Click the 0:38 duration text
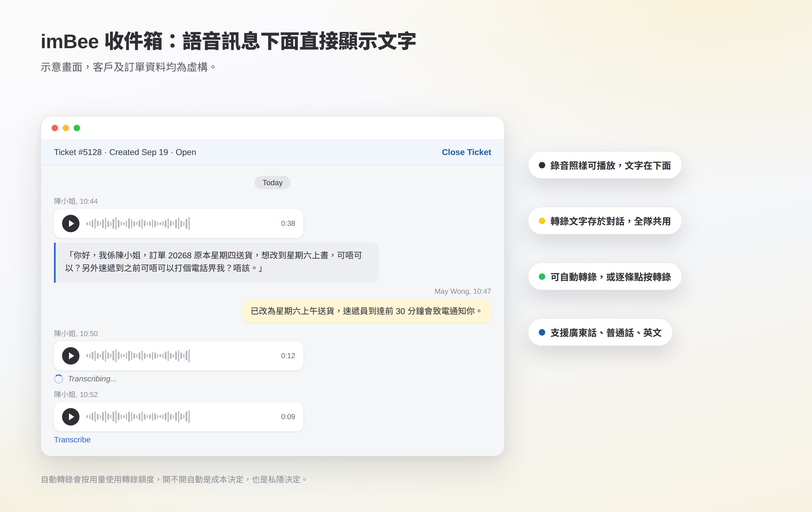The width and height of the screenshot is (812, 512). [x=288, y=223]
